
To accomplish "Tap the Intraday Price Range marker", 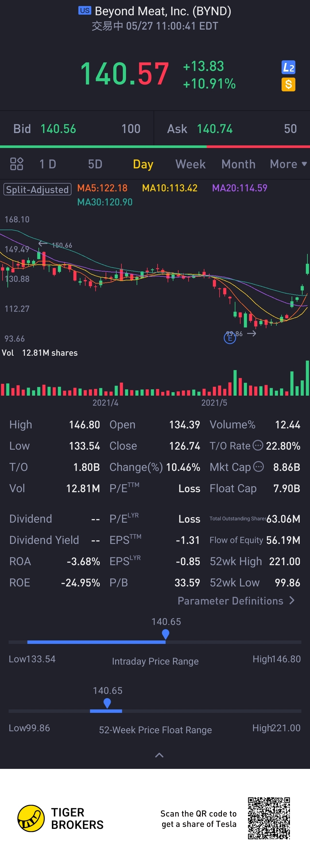I will point(166,634).
